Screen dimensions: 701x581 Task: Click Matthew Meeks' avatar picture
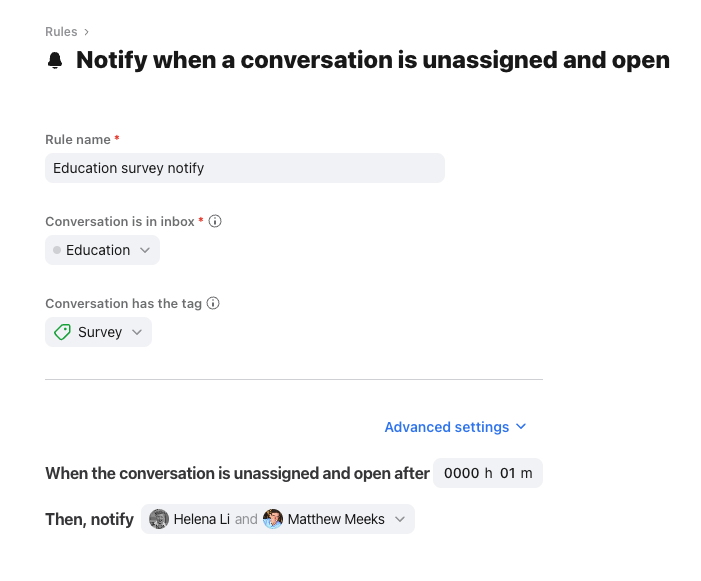(x=273, y=519)
